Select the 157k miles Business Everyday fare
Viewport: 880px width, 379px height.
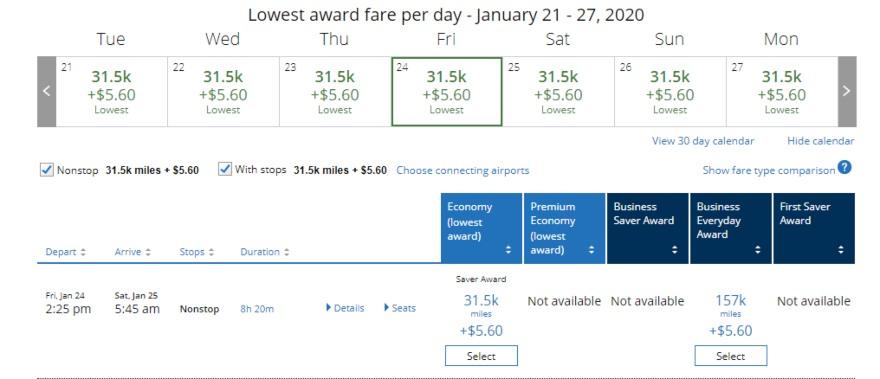click(731, 356)
